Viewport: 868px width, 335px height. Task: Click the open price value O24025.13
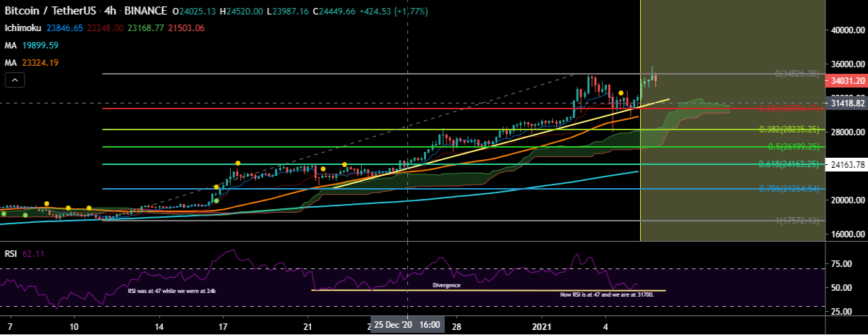tap(195, 12)
